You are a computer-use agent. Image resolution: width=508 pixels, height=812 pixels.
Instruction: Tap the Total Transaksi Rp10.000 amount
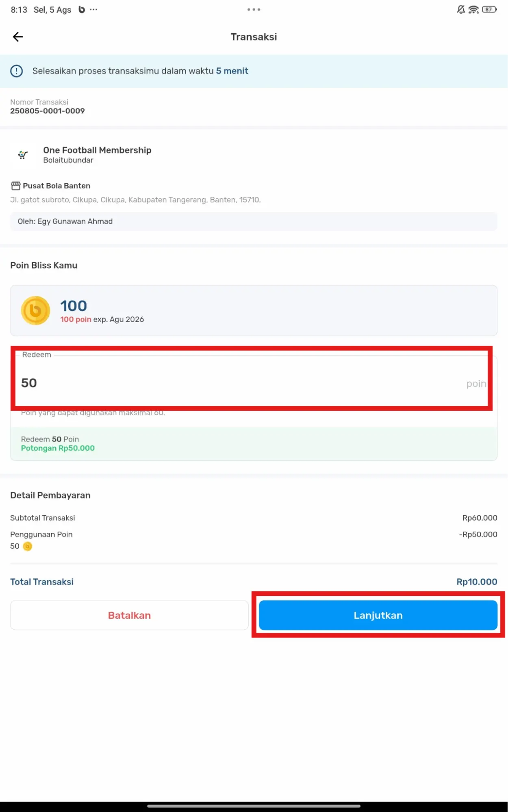tap(476, 582)
